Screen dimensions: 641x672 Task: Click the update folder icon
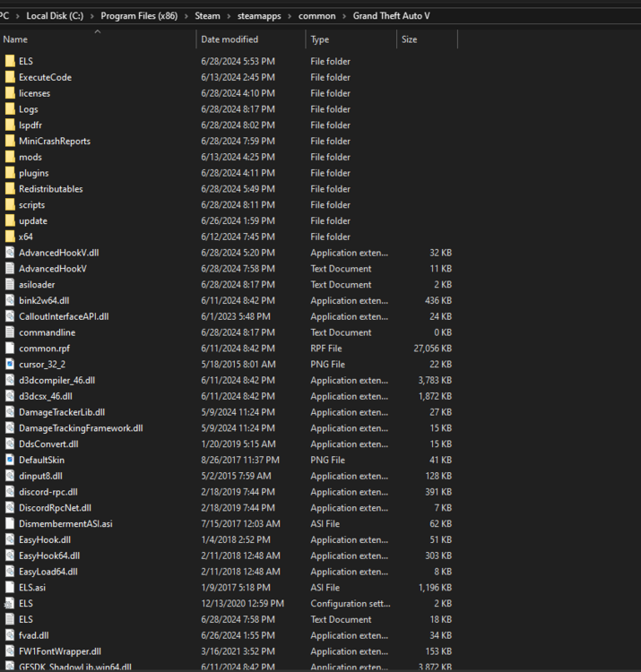[10, 220]
